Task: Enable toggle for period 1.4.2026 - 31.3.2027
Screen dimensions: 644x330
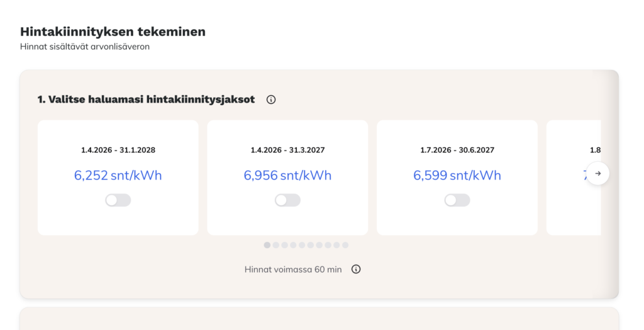Action: [287, 200]
